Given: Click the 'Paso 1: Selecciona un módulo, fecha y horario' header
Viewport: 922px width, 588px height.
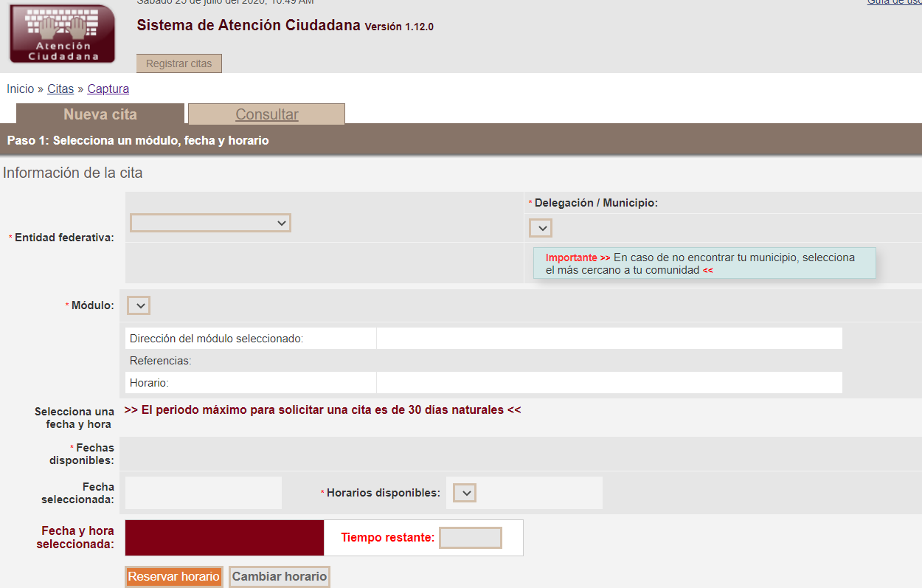Looking at the screenshot, I should tap(138, 140).
